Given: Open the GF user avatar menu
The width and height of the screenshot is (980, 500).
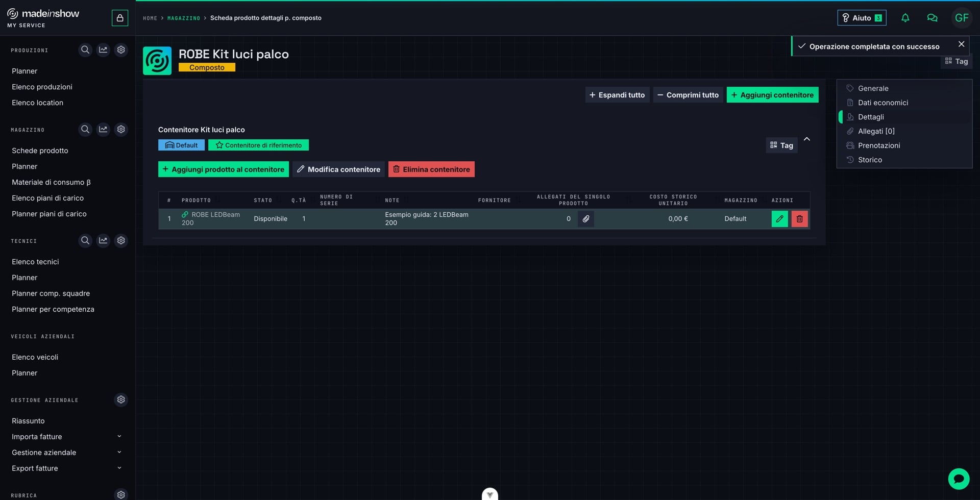Looking at the screenshot, I should pyautogui.click(x=962, y=18).
